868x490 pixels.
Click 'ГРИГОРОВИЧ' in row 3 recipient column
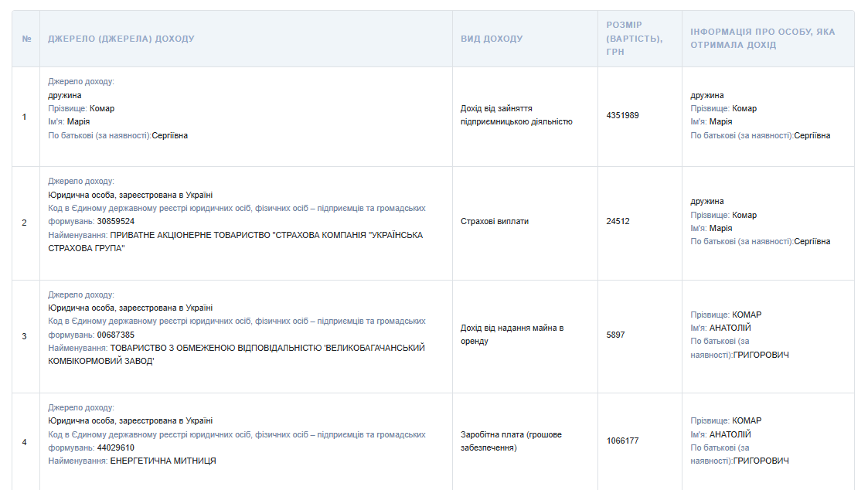pyautogui.click(x=761, y=355)
